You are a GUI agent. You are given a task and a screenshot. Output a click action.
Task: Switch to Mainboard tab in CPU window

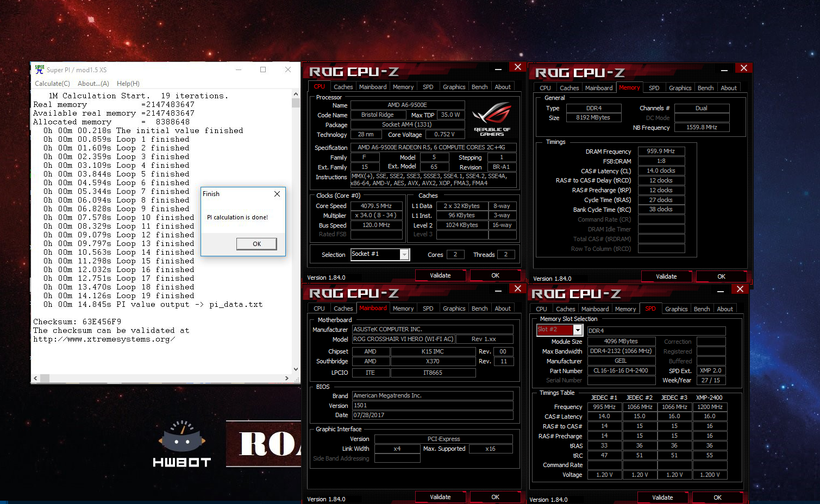coord(373,87)
